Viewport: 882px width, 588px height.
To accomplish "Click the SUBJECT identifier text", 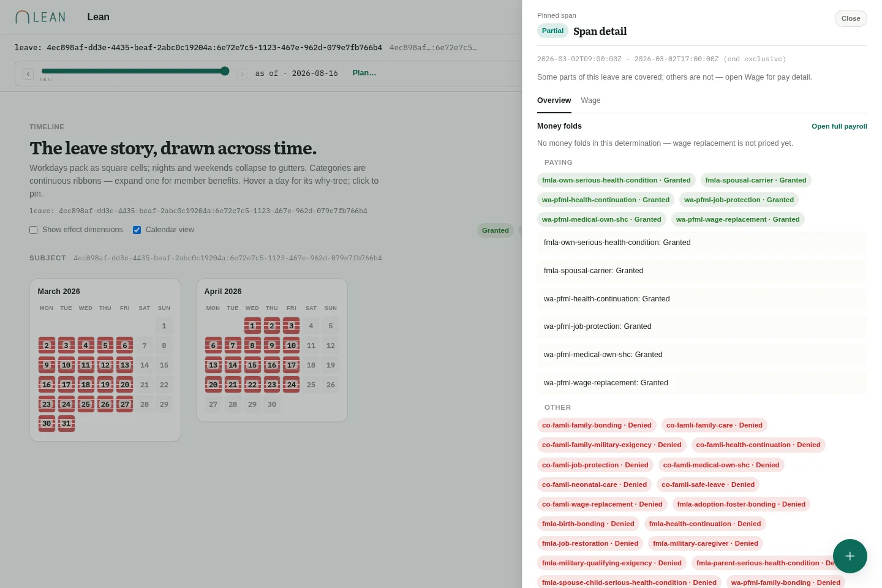I will [x=228, y=258].
